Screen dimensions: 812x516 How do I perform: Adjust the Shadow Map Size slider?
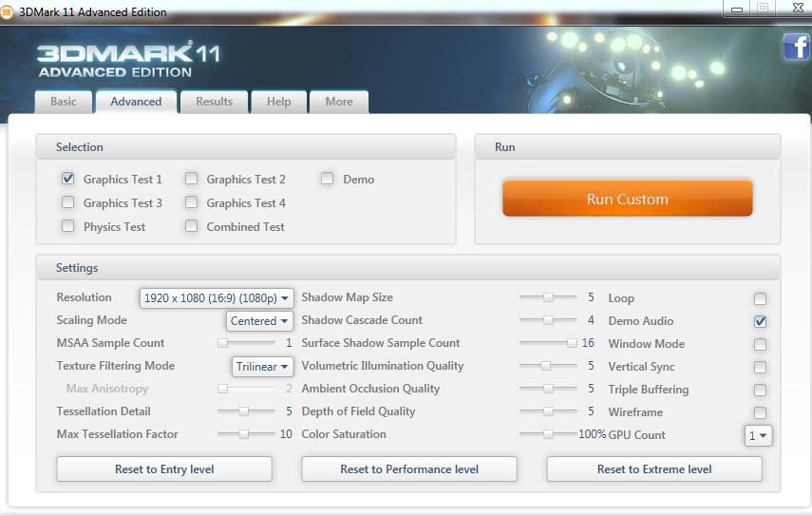click(x=548, y=297)
